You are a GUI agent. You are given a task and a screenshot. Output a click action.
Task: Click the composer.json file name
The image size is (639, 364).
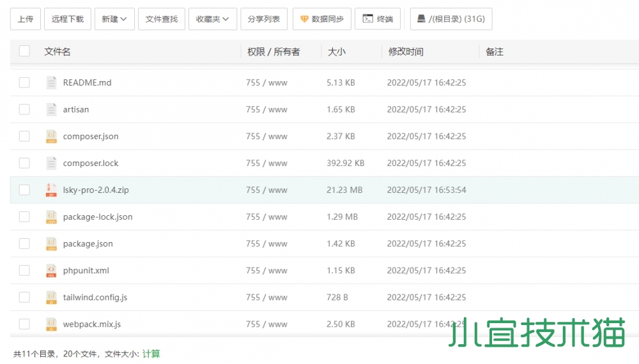91,137
